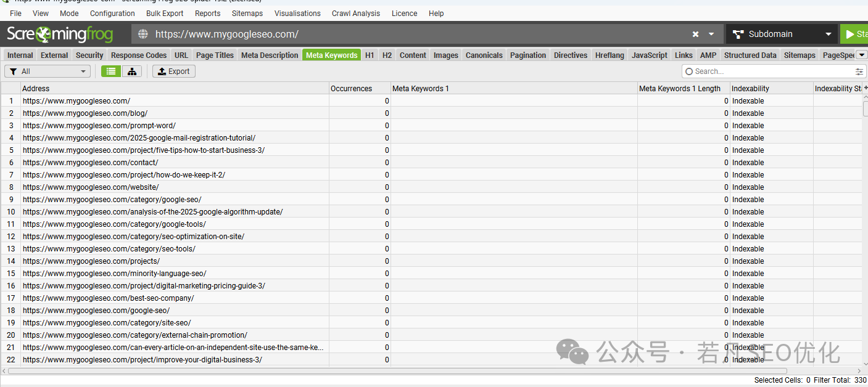Screen dimensions: 868x387
Task: Switch to the Canonicals tab
Action: [484, 55]
